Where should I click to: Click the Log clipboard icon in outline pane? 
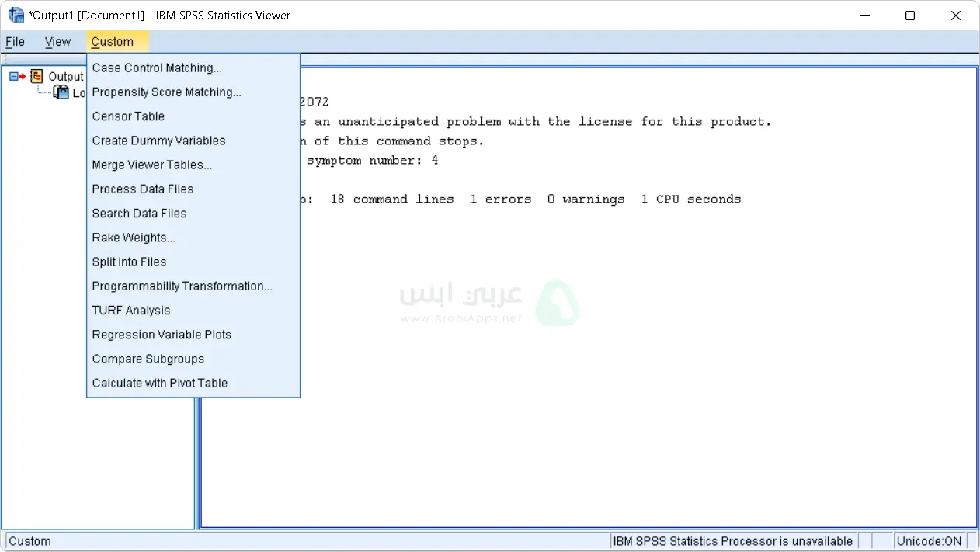coord(61,92)
